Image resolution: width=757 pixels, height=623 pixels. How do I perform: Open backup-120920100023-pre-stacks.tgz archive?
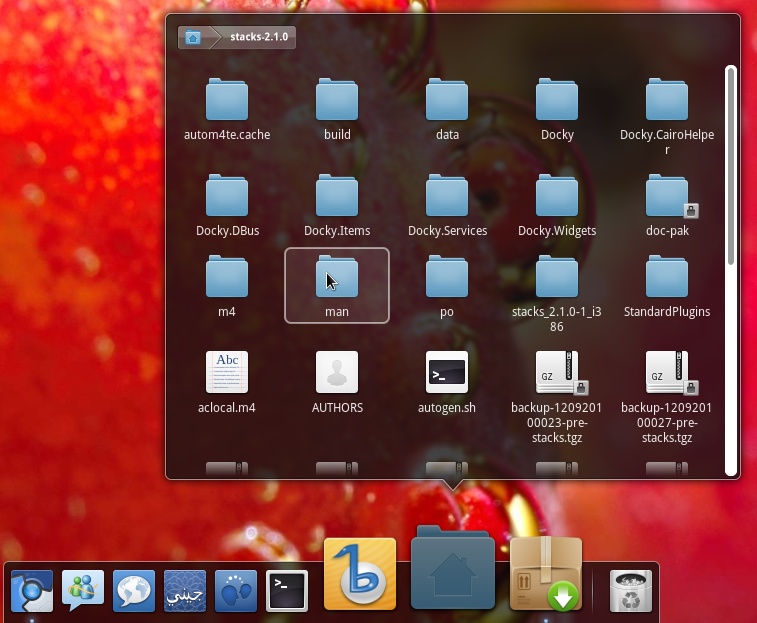tap(557, 397)
